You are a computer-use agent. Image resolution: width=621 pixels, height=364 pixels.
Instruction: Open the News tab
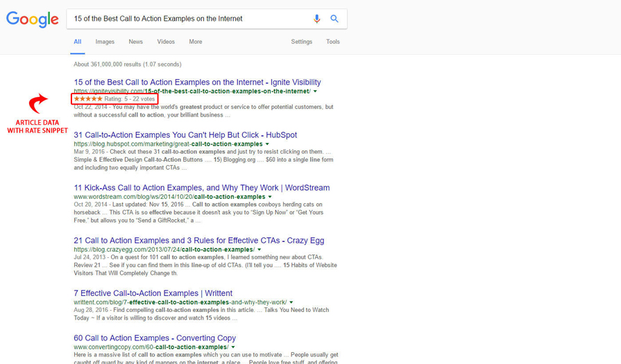(135, 42)
